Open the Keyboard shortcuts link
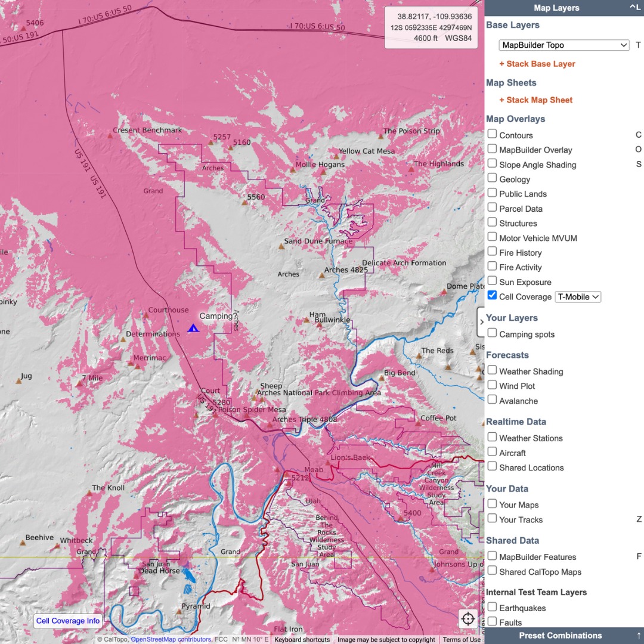 pos(302,639)
